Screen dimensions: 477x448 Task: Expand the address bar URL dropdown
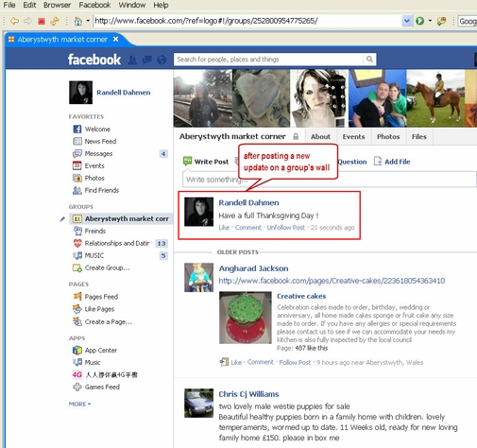click(407, 21)
